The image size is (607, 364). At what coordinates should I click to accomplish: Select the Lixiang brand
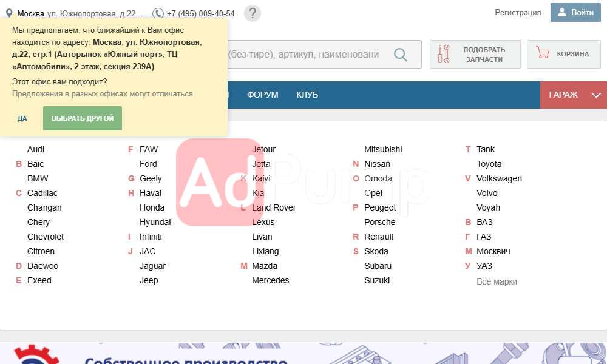[x=265, y=251]
